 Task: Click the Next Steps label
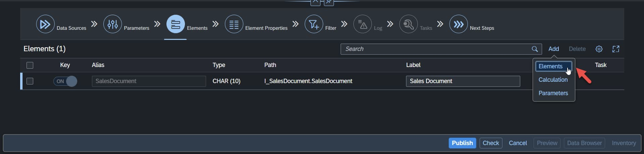click(482, 28)
